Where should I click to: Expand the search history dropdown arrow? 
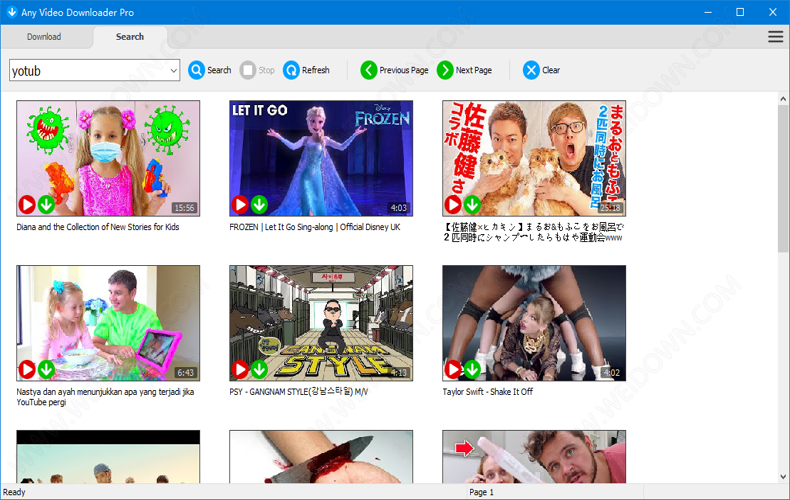173,71
